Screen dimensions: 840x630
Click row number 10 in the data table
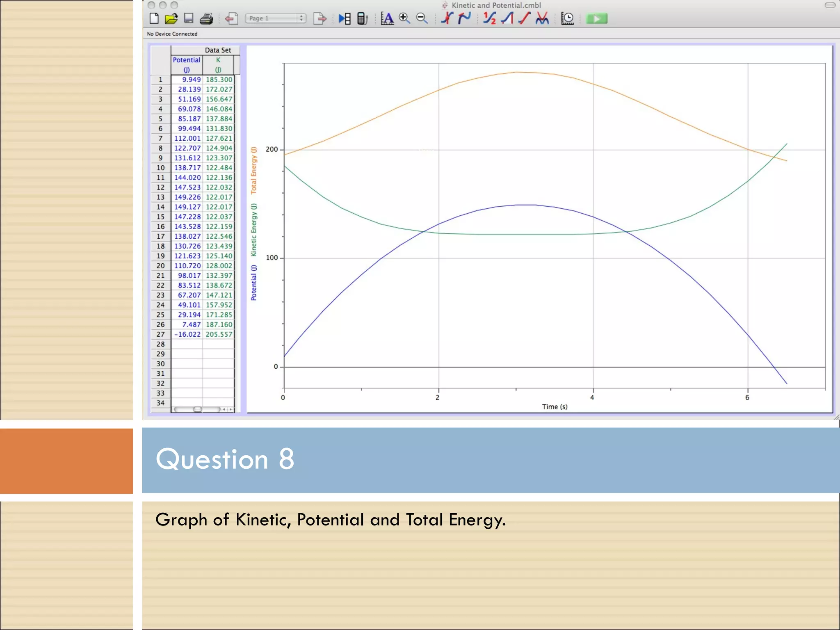point(161,168)
